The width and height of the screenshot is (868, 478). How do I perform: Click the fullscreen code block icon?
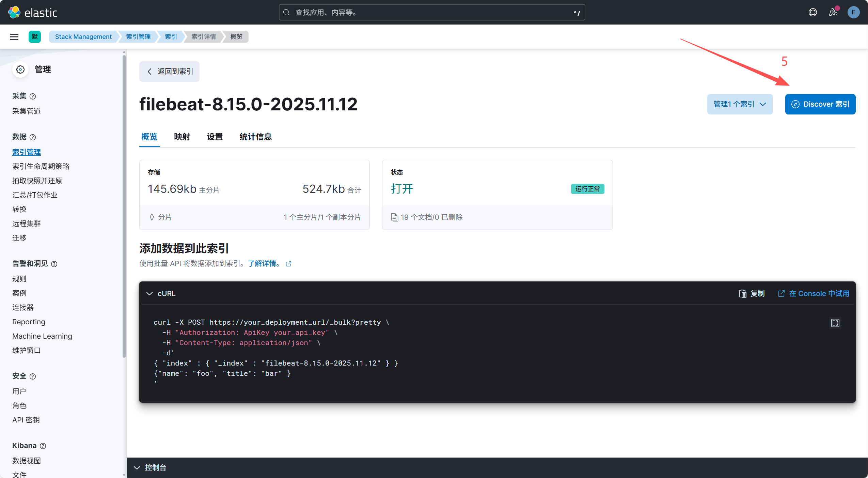[x=835, y=323]
